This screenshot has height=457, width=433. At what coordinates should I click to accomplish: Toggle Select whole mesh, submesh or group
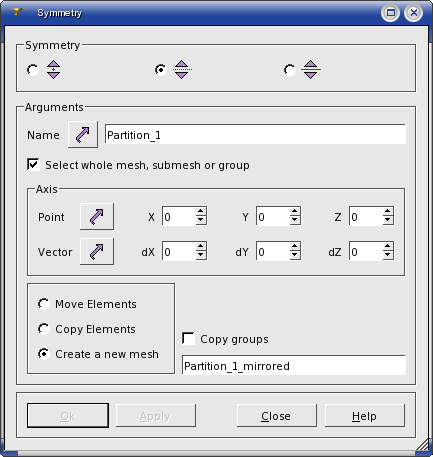click(33, 164)
